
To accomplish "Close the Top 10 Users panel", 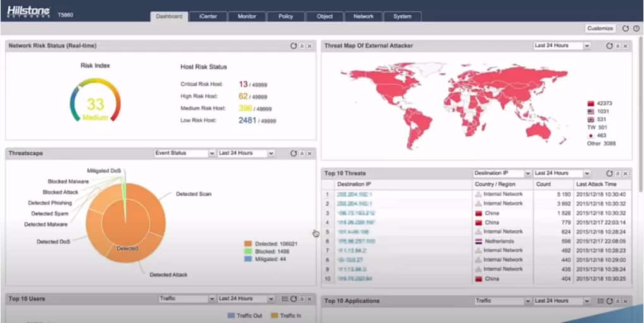I will click(x=309, y=299).
